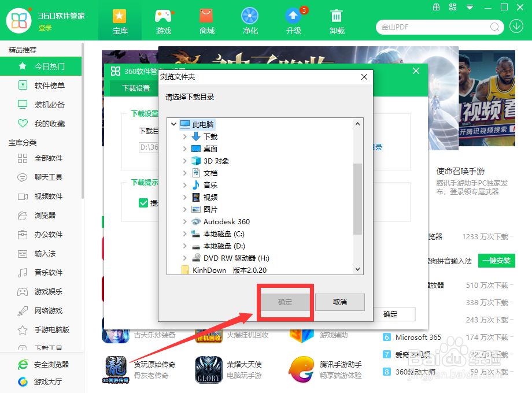Close the 360软件管家 settings window

pyautogui.click(x=416, y=71)
